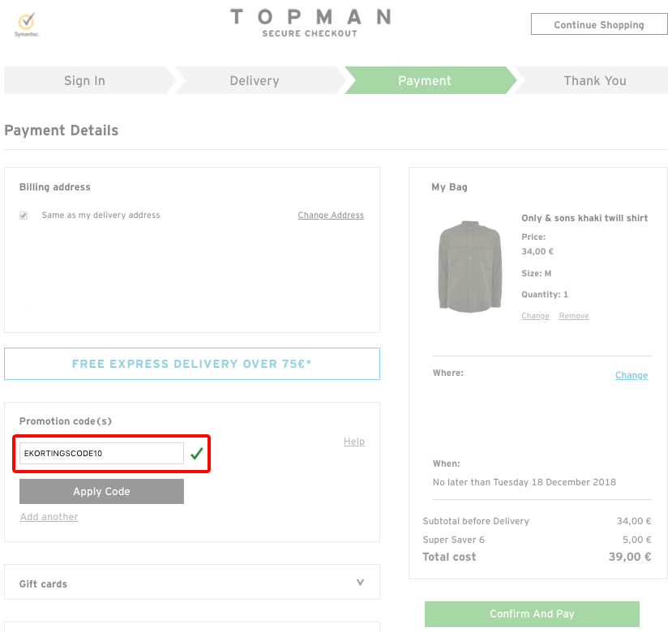The image size is (672, 632).
Task: Click the green checkmark beside promo code
Action: 197,453
